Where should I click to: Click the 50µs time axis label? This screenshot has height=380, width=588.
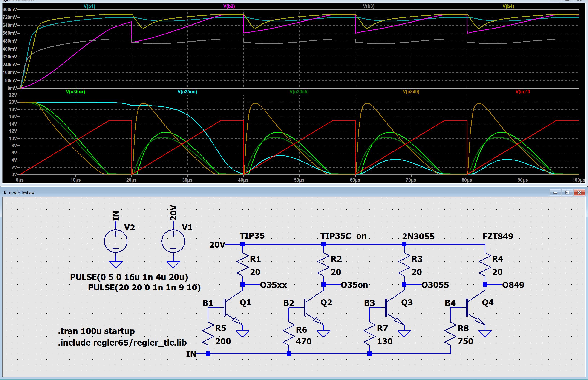point(299,180)
